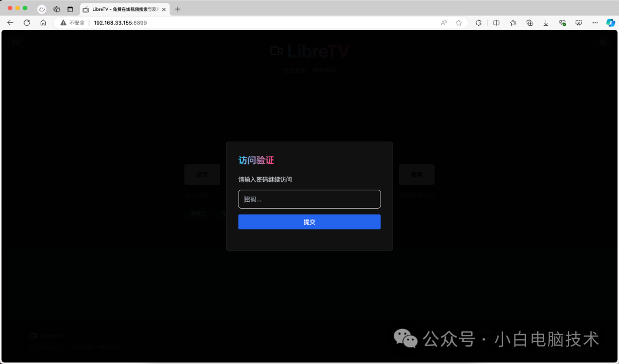Select the LibreTV browser tab
The width and height of the screenshot is (619, 364).
click(122, 9)
